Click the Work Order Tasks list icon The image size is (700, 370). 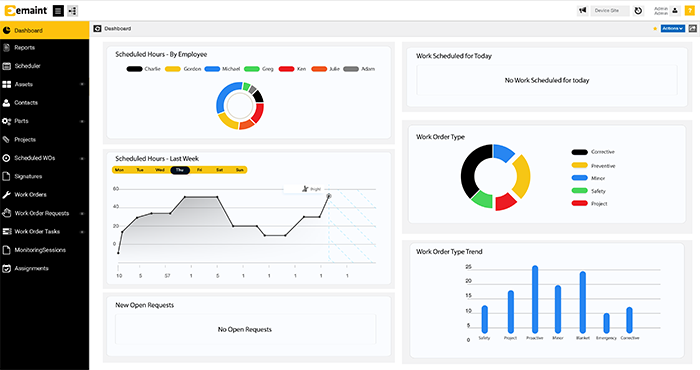(7, 231)
